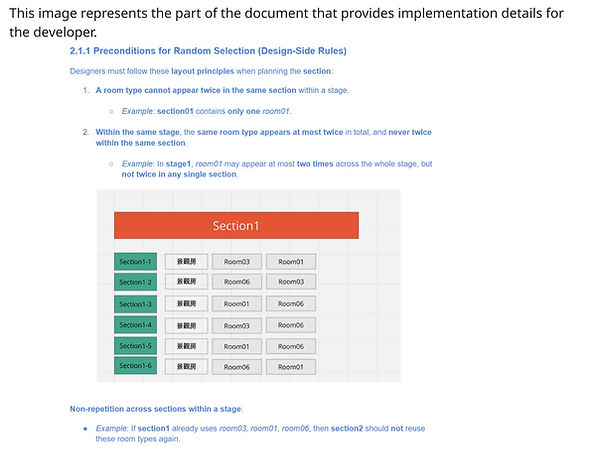Choose the green Section1-4 label box
The width and height of the screenshot is (600, 474).
135,325
